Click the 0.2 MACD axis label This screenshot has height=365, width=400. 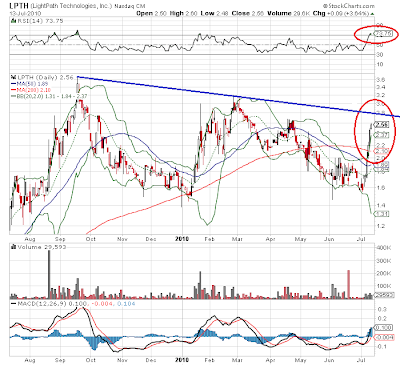click(x=382, y=319)
